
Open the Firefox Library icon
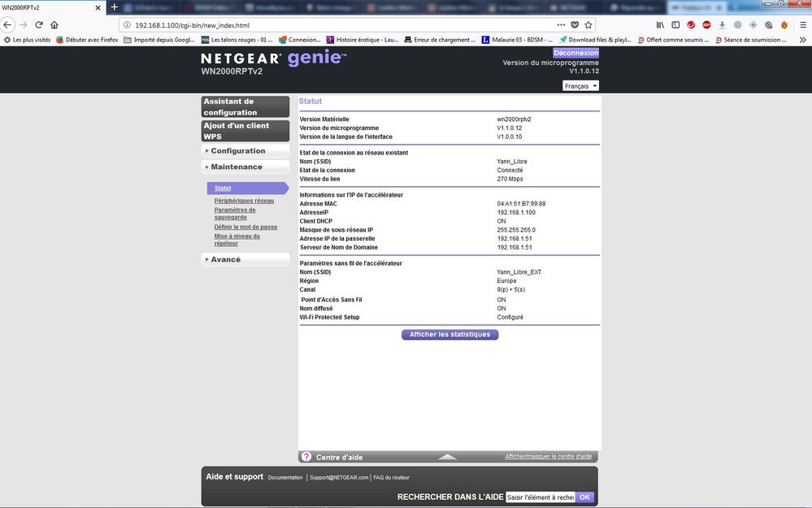pyautogui.click(x=660, y=25)
